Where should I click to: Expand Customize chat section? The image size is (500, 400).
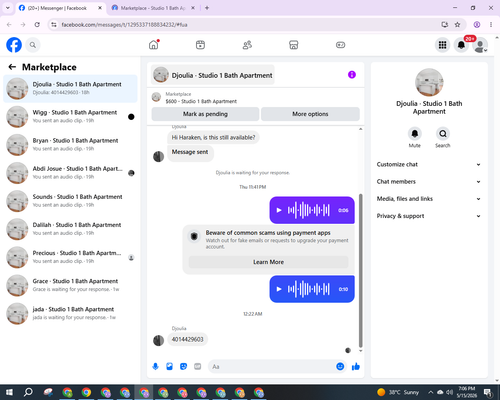click(x=429, y=164)
